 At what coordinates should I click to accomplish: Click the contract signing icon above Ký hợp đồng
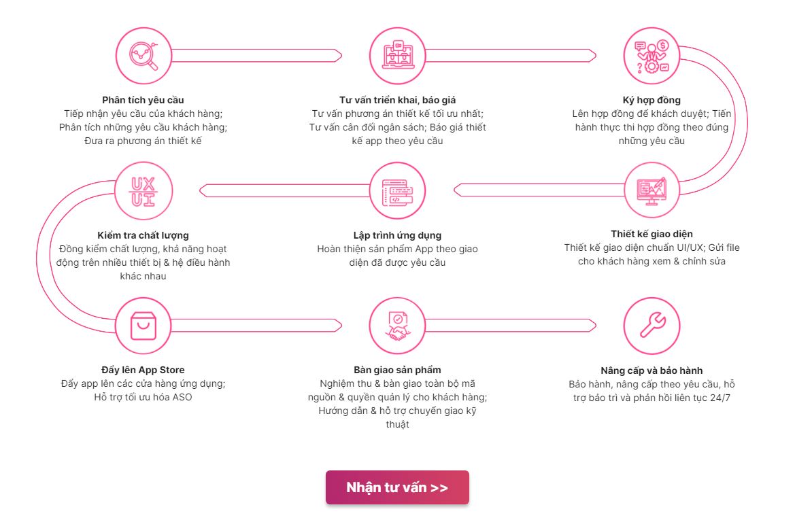[652, 55]
